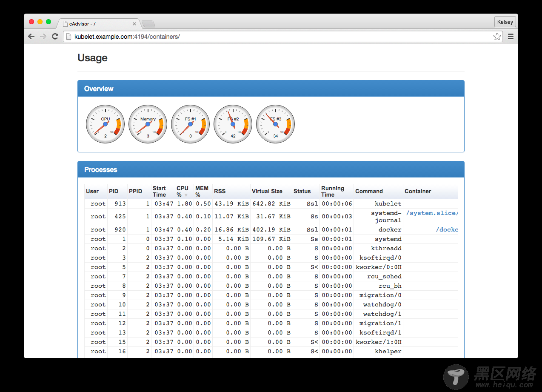Bookmark this page with the star icon
Screen dimensions: 542x392
497,37
